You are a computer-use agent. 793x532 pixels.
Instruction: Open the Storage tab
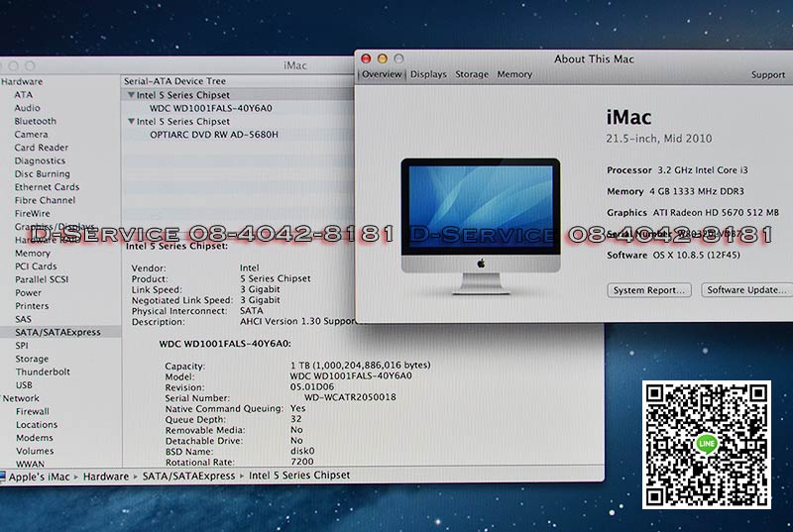(472, 74)
